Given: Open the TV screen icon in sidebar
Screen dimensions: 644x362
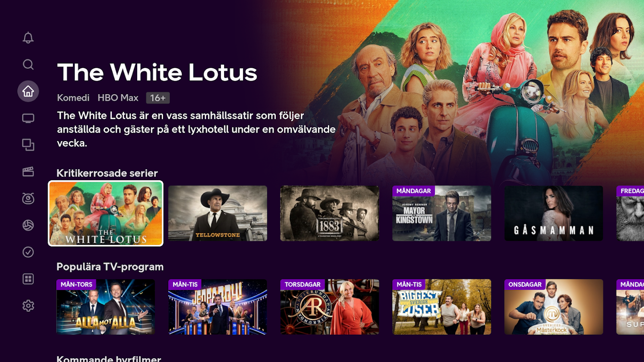Looking at the screenshot, I should point(28,118).
